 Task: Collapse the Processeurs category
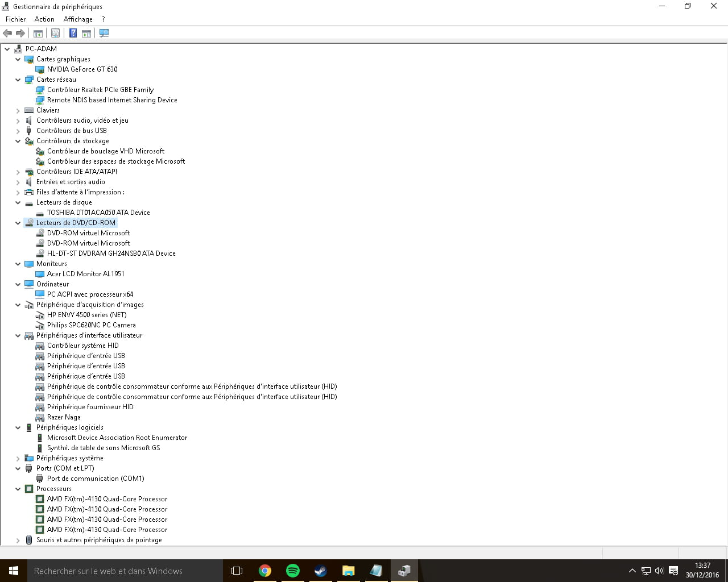tap(18, 489)
